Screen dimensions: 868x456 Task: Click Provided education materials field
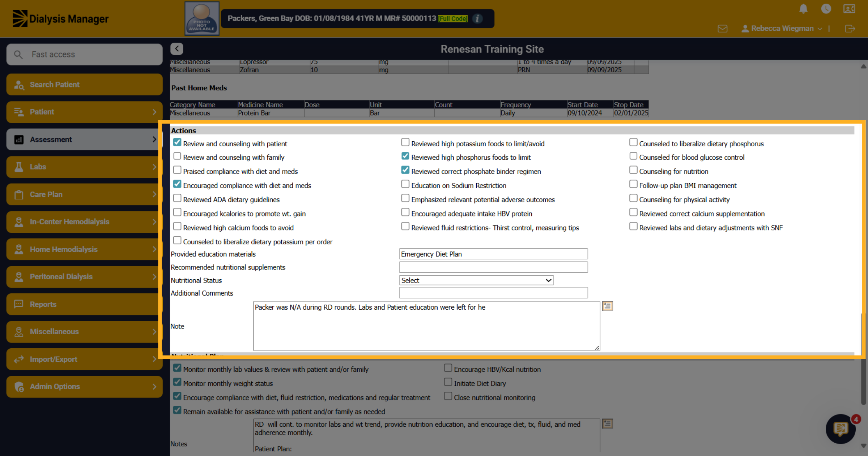pyautogui.click(x=493, y=254)
